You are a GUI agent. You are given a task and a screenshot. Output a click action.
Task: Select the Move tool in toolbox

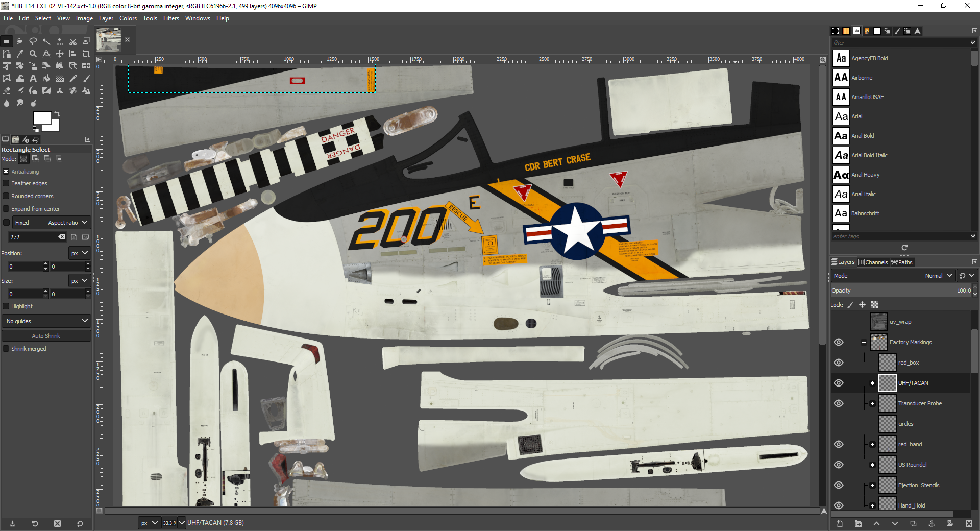tap(60, 54)
